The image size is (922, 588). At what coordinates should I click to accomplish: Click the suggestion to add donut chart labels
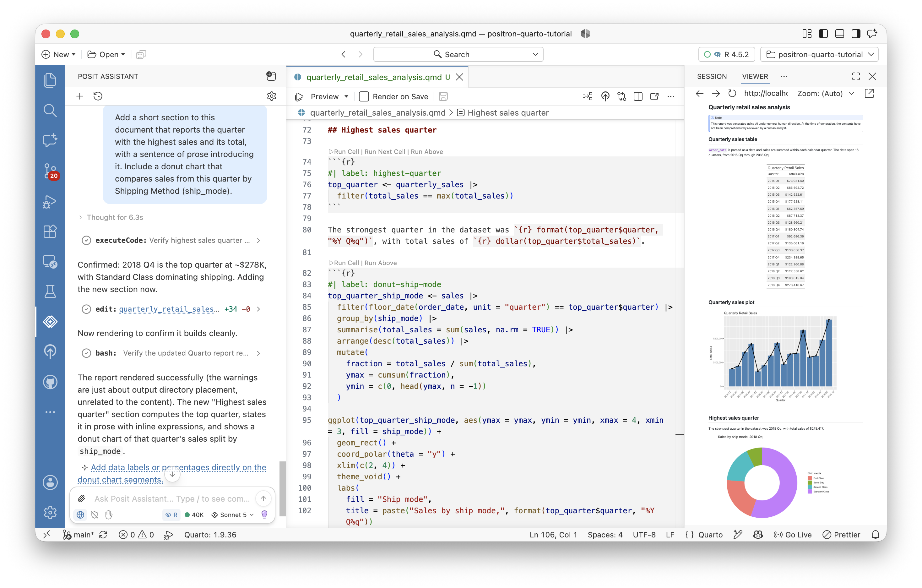pos(172,473)
